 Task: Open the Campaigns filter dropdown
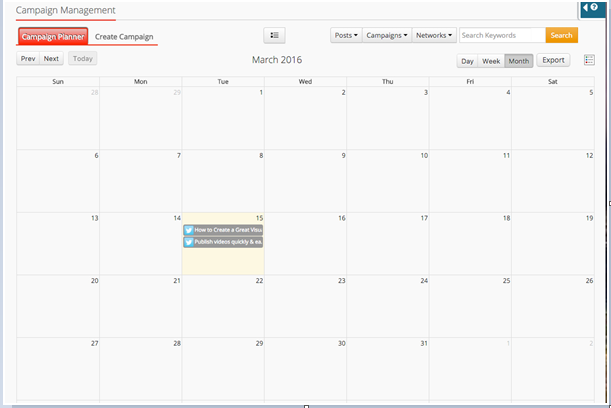coord(385,35)
